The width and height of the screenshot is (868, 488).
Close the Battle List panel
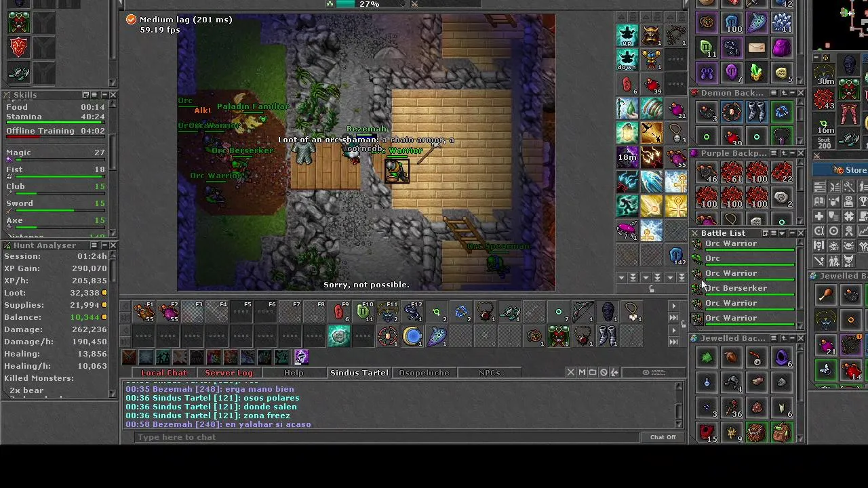[x=801, y=233]
